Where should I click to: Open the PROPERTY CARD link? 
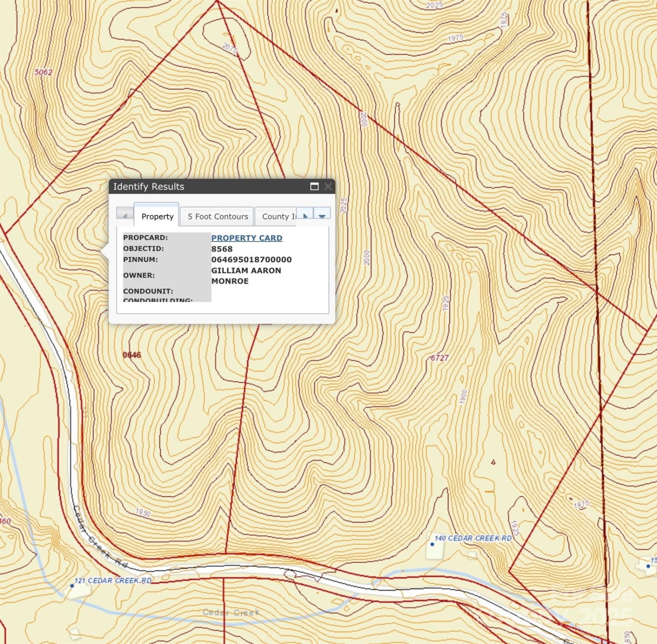click(246, 237)
